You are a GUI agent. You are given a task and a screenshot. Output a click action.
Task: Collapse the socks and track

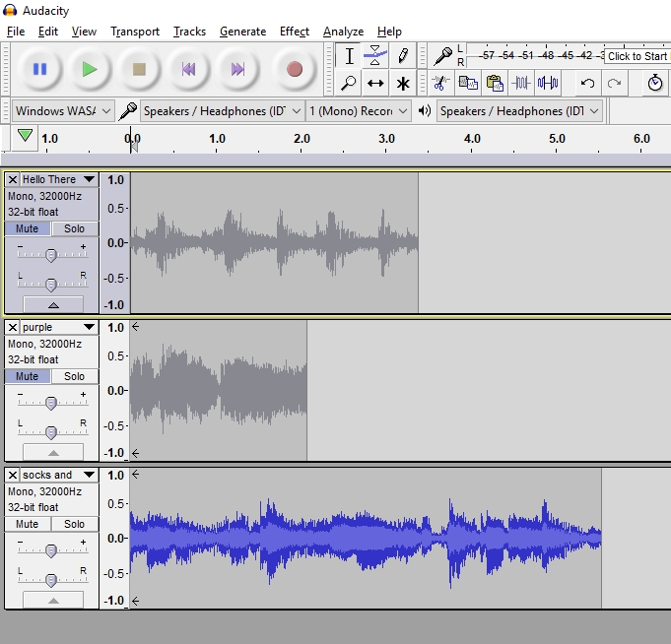53,600
